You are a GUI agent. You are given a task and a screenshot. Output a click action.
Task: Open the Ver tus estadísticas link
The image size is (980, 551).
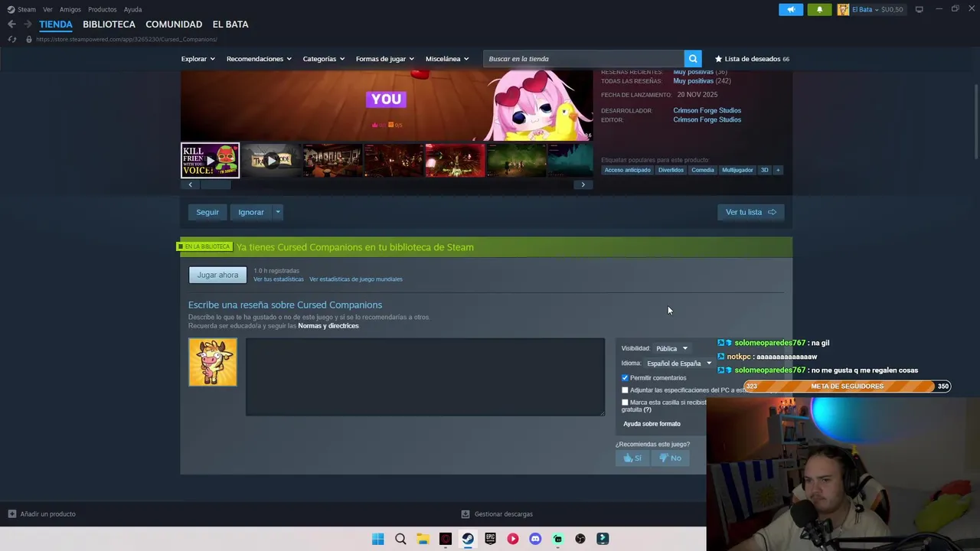click(x=279, y=279)
